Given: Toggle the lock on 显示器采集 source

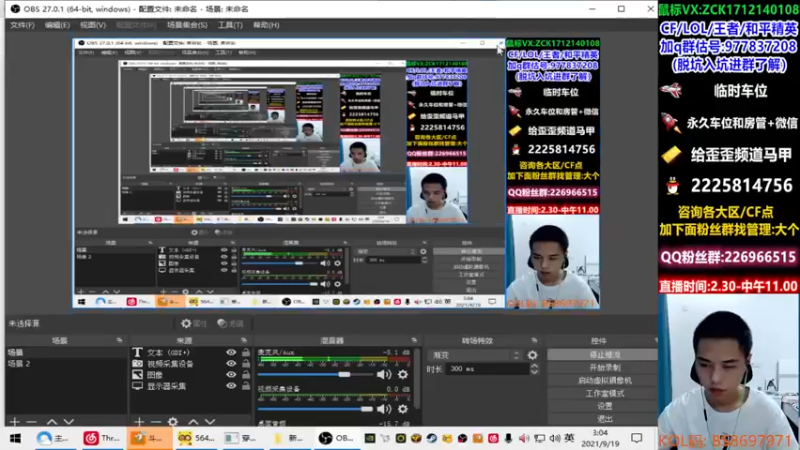Looking at the screenshot, I should 246,386.
